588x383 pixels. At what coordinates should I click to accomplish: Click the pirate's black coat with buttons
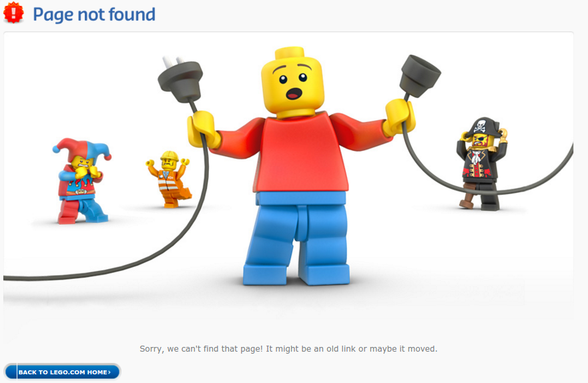(478, 165)
